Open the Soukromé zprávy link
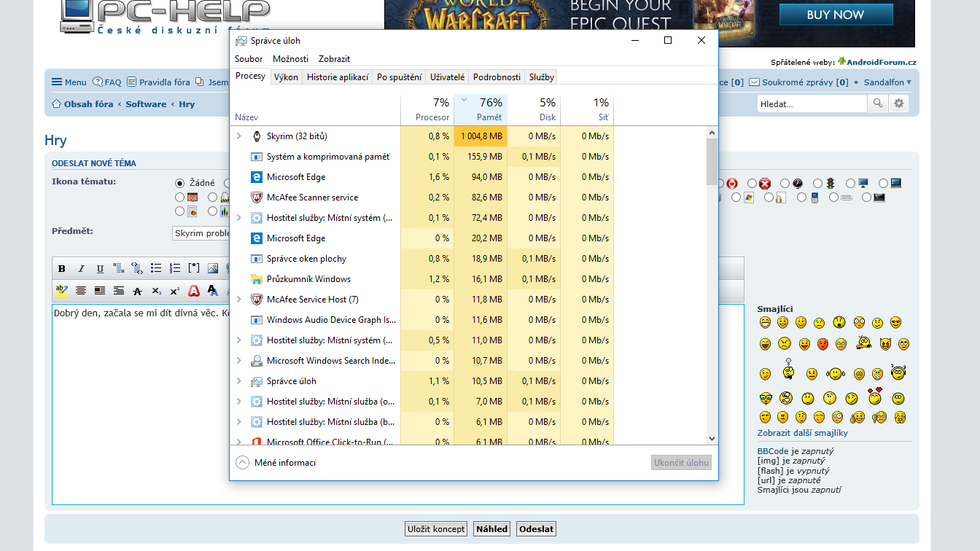The width and height of the screenshot is (980, 551). coord(799,82)
